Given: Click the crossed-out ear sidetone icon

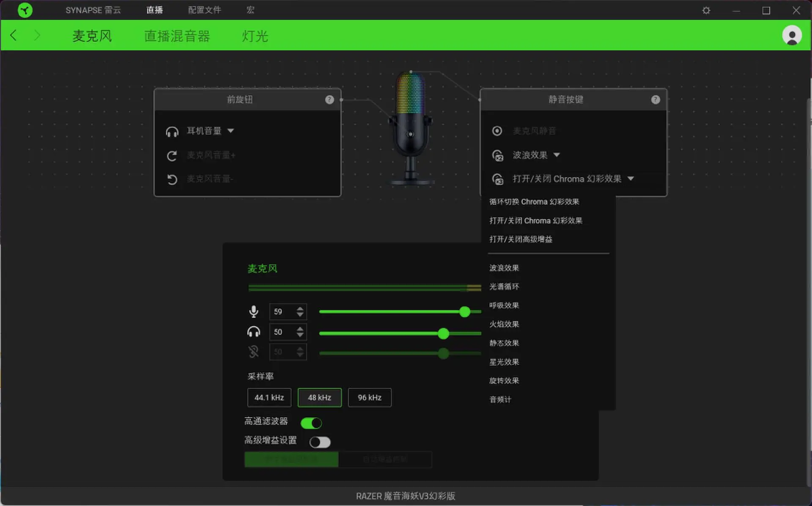Looking at the screenshot, I should 254,352.
